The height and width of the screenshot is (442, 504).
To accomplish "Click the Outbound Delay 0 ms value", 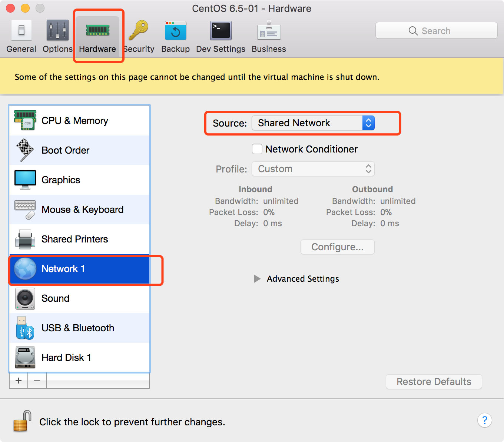I will point(390,223).
